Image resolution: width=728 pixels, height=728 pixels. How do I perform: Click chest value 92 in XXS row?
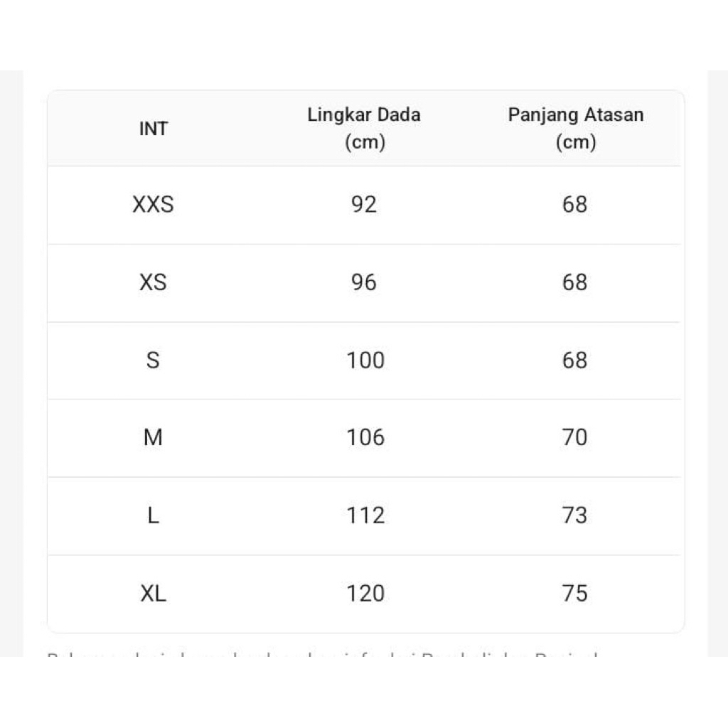point(364,205)
